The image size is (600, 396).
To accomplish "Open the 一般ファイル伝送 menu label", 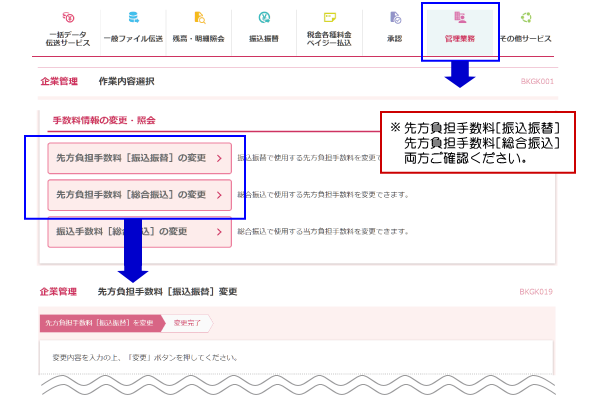I will click(133, 39).
